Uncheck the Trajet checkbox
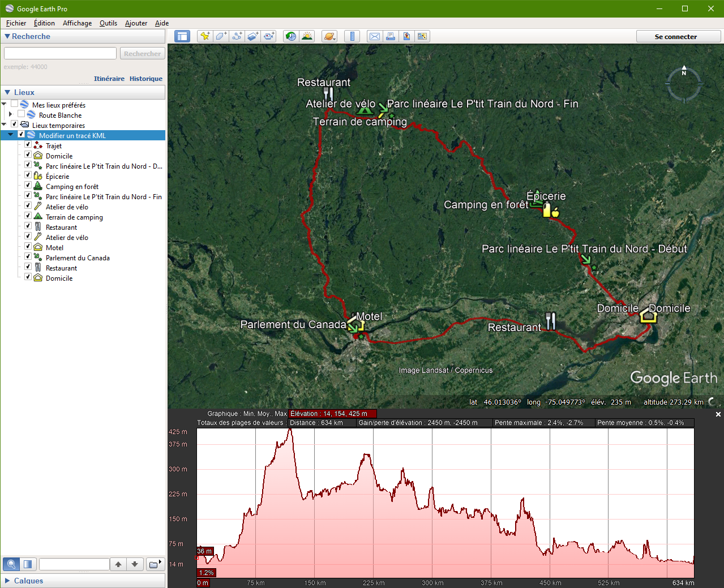The width and height of the screenshot is (724, 588). 28,145
